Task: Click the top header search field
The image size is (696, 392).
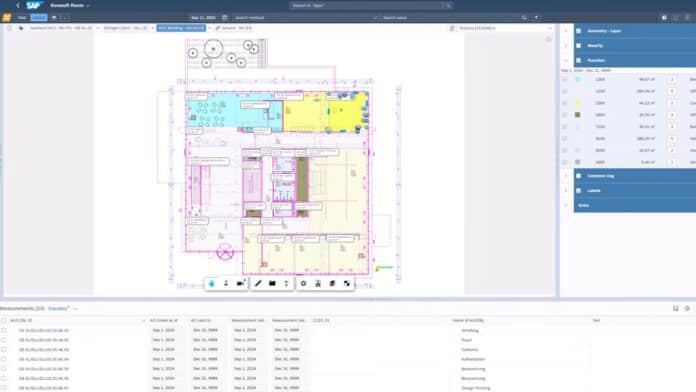Action: click(371, 5)
